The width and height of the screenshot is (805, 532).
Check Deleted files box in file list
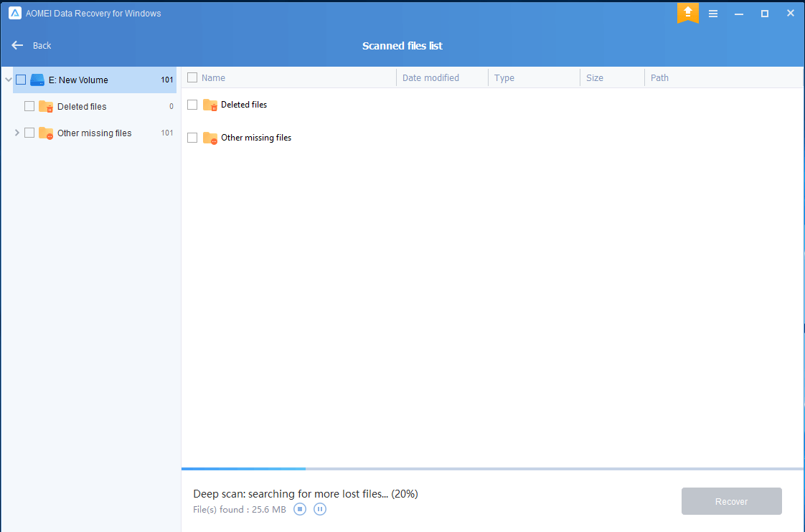192,105
